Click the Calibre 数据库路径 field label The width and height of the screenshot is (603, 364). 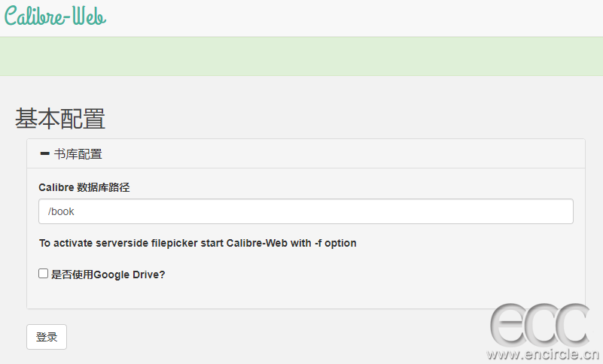pos(84,187)
